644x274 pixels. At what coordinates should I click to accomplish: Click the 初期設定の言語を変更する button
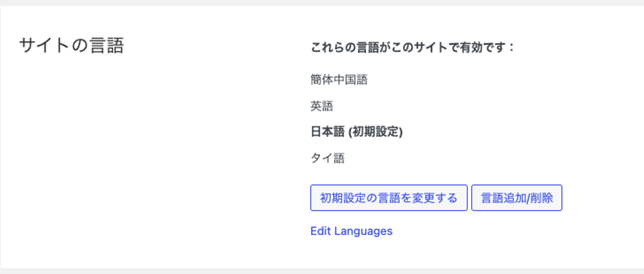click(389, 198)
